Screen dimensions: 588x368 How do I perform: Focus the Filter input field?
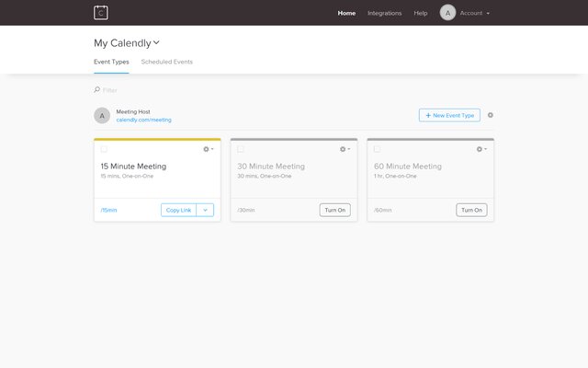tap(110, 90)
